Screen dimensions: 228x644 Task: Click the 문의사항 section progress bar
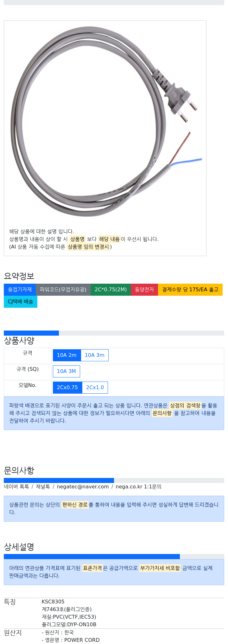tap(114, 480)
